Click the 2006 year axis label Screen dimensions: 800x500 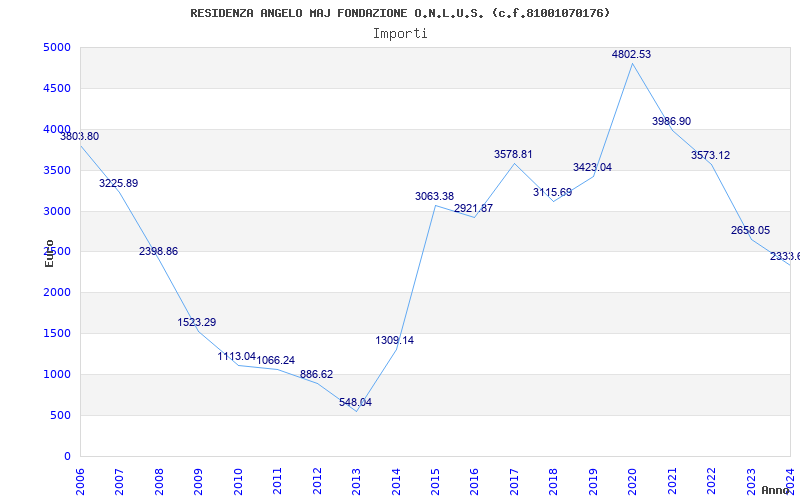coord(80,482)
